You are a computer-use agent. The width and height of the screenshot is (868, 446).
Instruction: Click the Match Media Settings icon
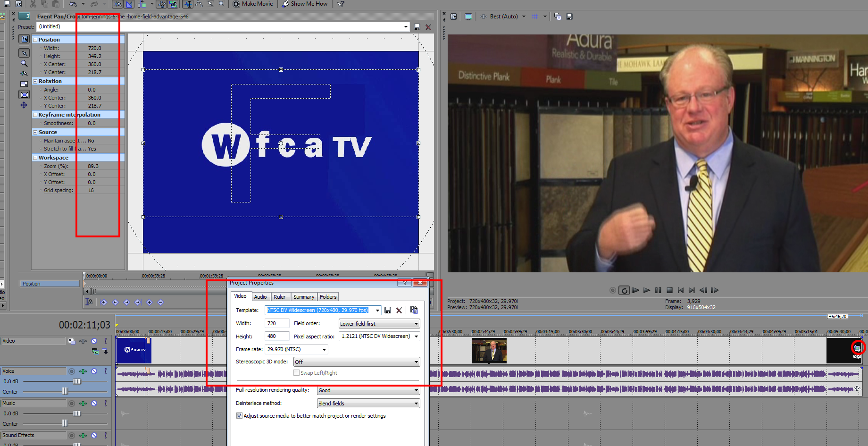click(x=414, y=310)
